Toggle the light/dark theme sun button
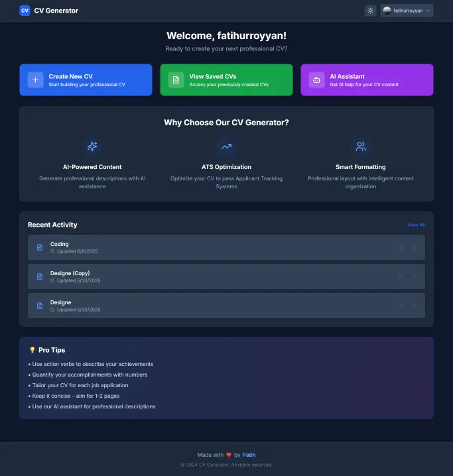 [x=370, y=11]
